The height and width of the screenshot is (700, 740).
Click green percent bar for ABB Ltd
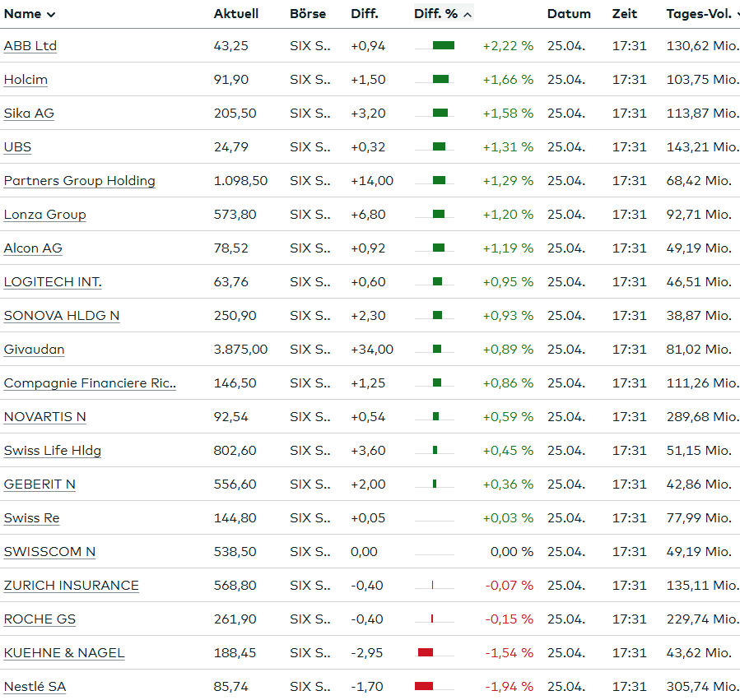(444, 46)
